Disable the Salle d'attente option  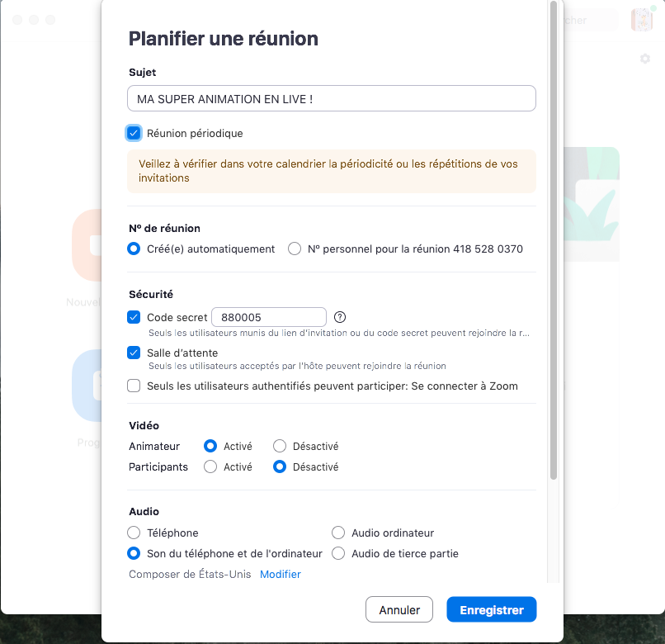coord(134,353)
